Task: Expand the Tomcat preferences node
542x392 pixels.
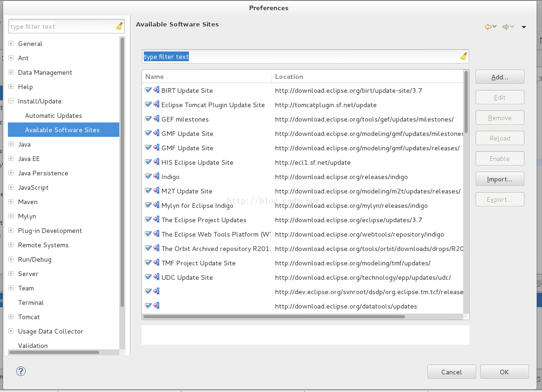Action: tap(11, 317)
